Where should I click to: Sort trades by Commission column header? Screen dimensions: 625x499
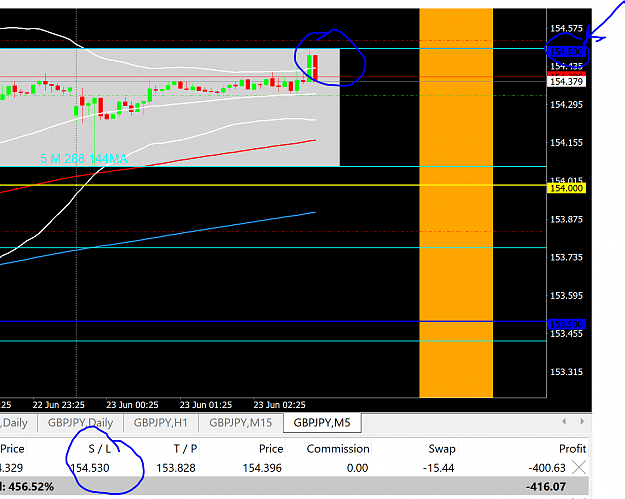tap(338, 449)
